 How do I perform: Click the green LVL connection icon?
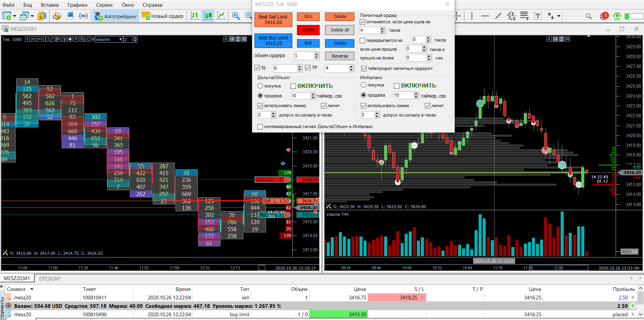pos(617,16)
